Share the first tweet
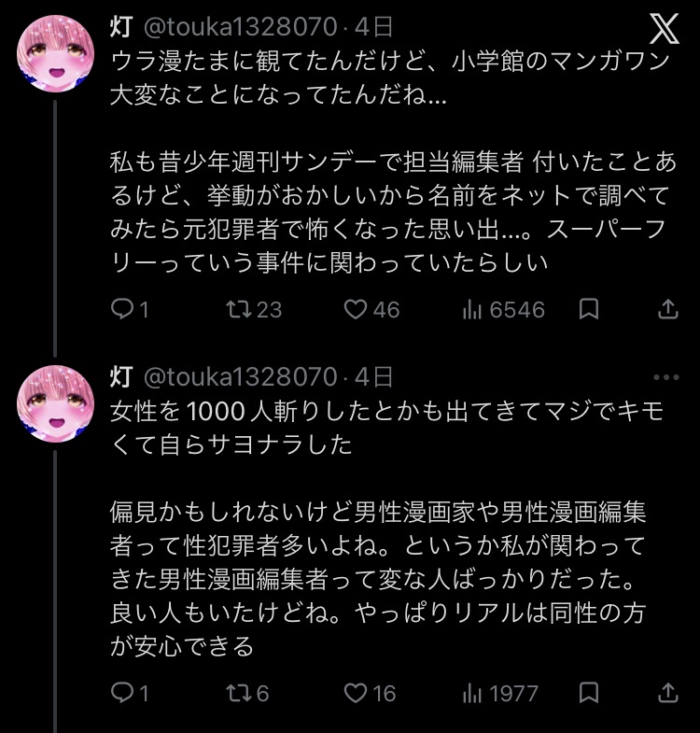Viewport: 700px width, 733px height. point(668,309)
